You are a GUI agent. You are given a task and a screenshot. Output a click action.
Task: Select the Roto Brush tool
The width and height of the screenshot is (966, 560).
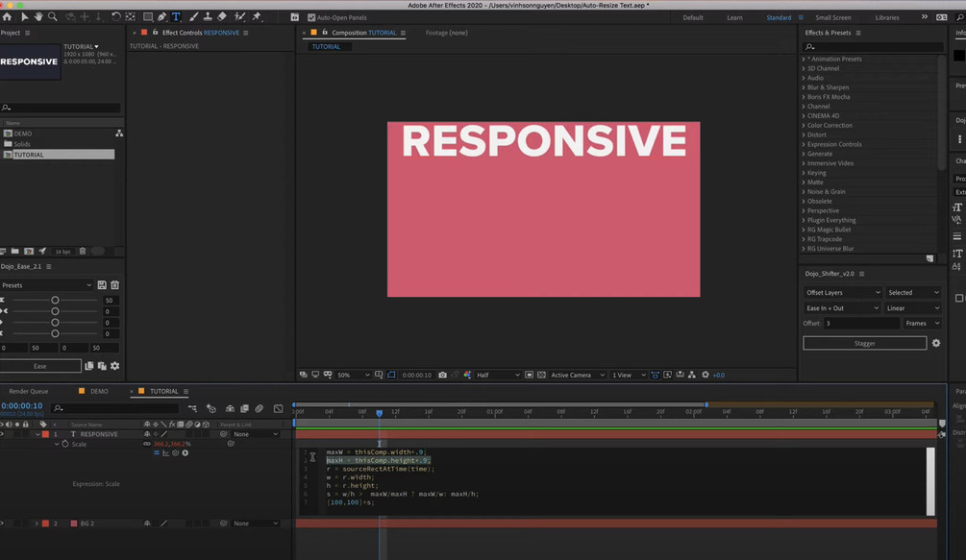pyautogui.click(x=239, y=17)
